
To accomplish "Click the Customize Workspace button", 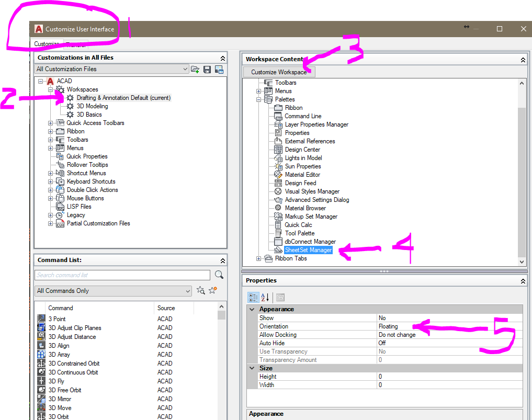I will coord(279,72).
